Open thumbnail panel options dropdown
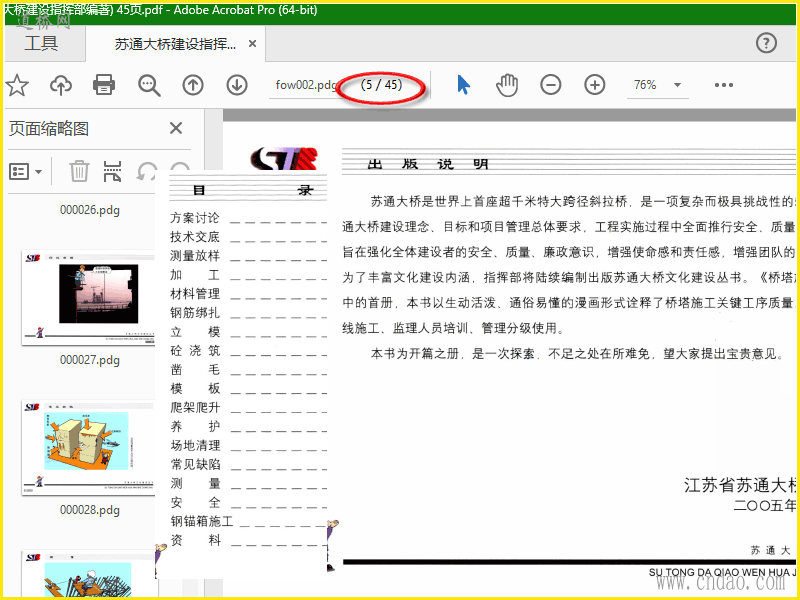Image resolution: width=800 pixels, height=600 pixels. (x=26, y=171)
